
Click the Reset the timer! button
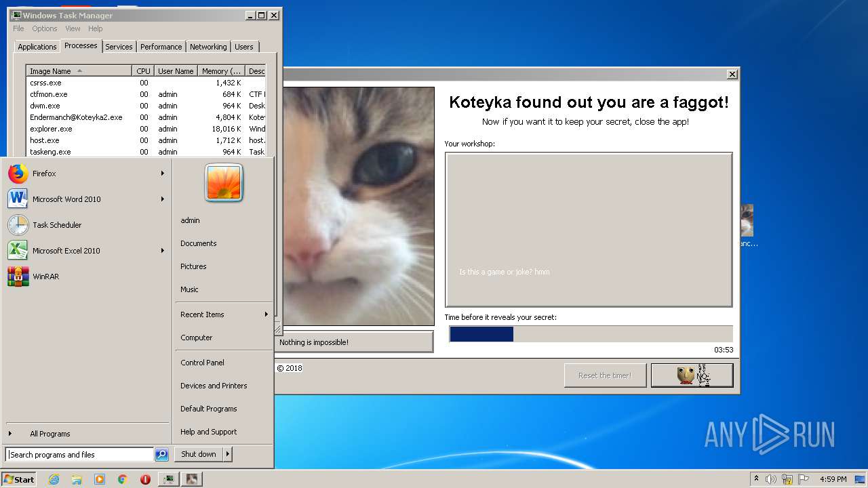[x=605, y=375]
